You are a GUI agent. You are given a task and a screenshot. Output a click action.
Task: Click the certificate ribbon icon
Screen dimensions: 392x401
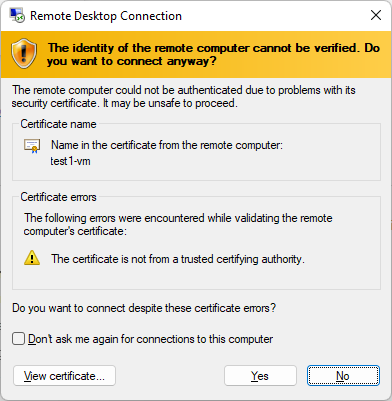tap(32, 146)
